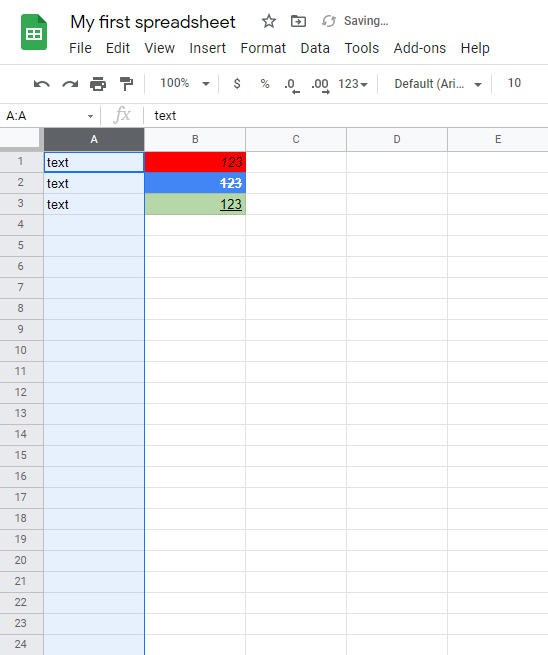548x655 pixels.
Task: Apply percent format icon
Action: pyautogui.click(x=265, y=84)
